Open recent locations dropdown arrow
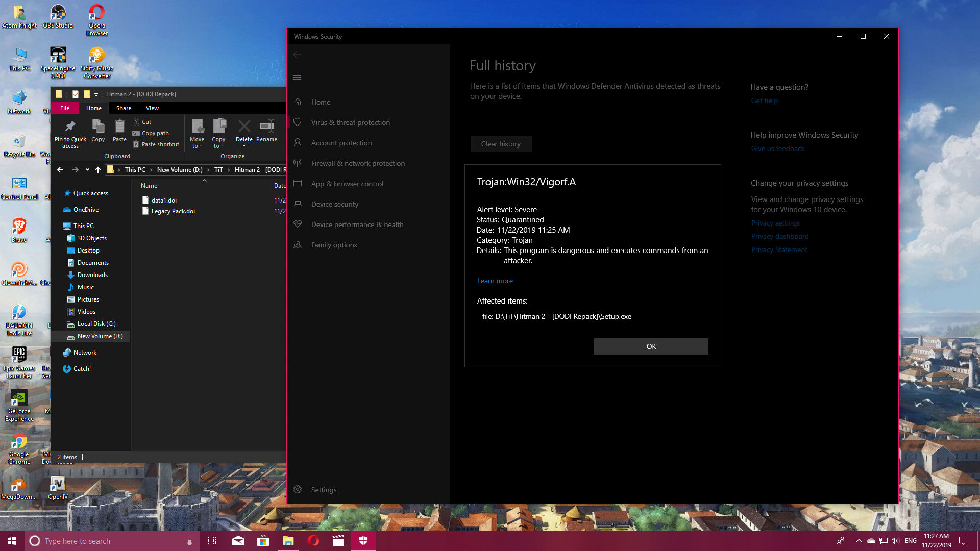 87,170
